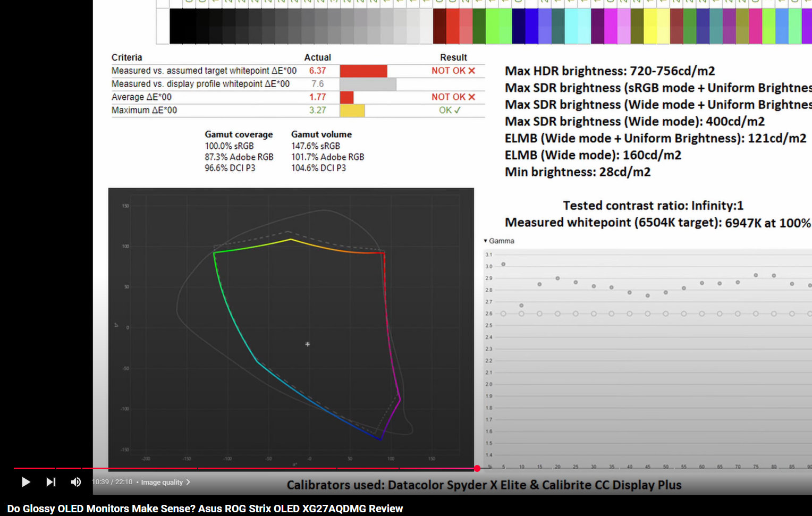Screen dimensions: 812x516
Task: Click the 87.3% Adobe RGB coverage value
Action: (239, 157)
